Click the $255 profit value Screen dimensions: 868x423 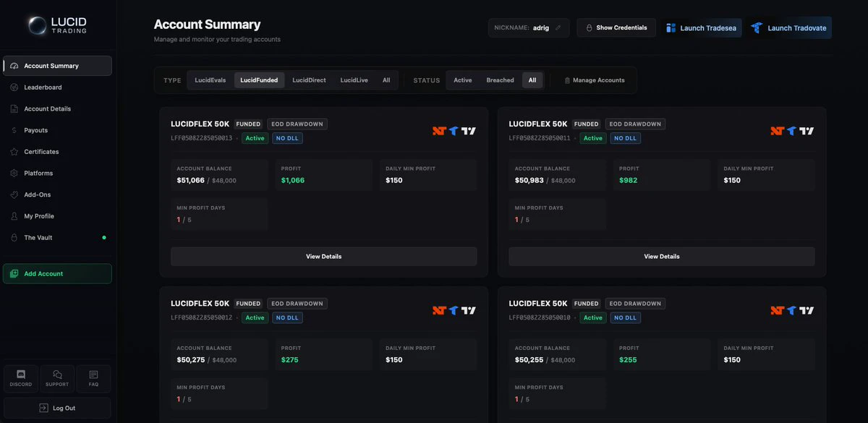[628, 359]
